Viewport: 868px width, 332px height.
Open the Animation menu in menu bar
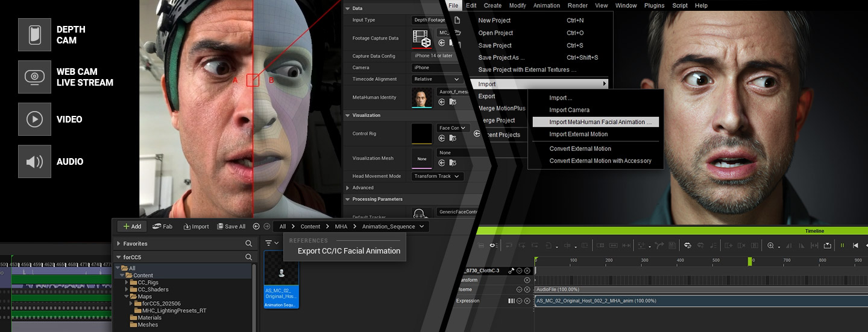click(x=546, y=5)
